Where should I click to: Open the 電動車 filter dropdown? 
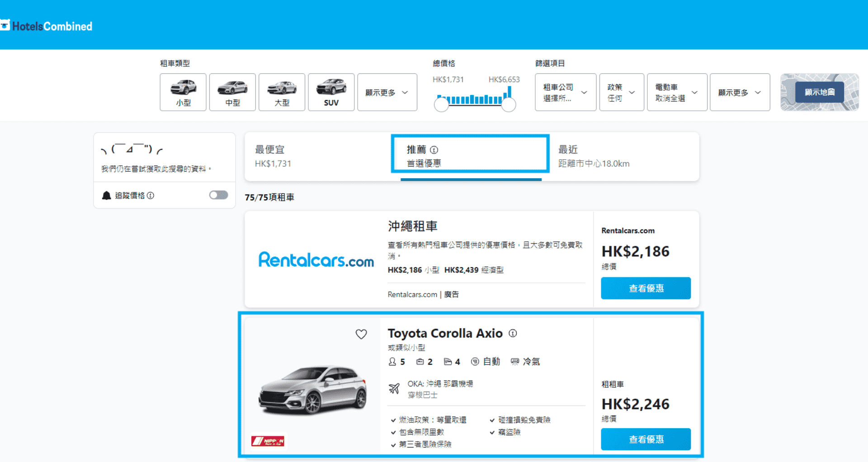(x=677, y=92)
